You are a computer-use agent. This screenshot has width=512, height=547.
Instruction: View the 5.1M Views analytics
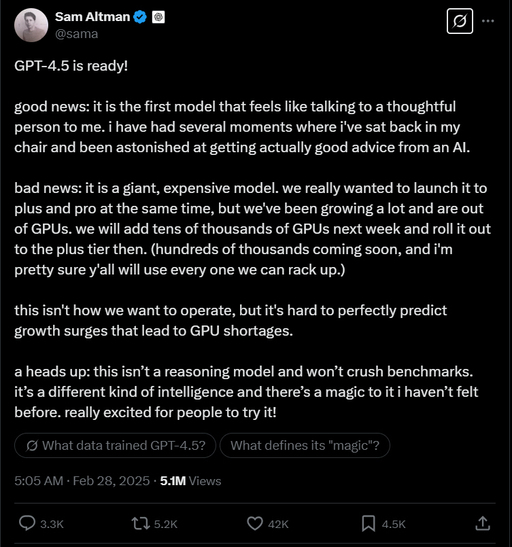pyautogui.click(x=190, y=481)
